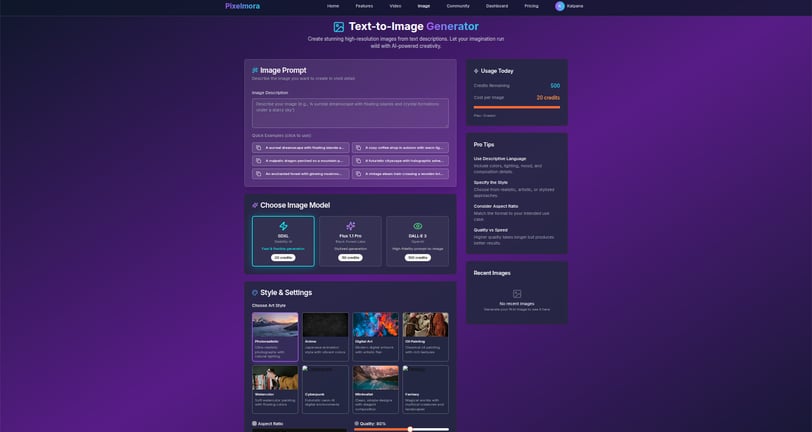812x432 pixels.
Task: Use the futuristic cityscape quick example
Action: (x=400, y=161)
